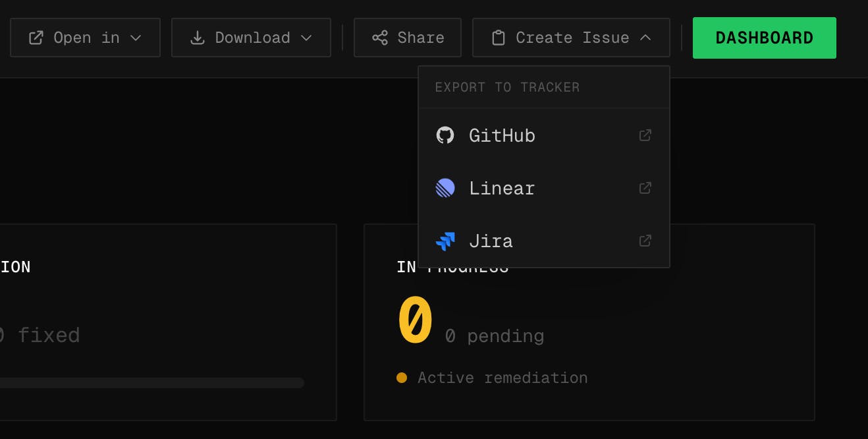The image size is (868, 439).
Task: Click the fixed progress bar
Action: [152, 383]
